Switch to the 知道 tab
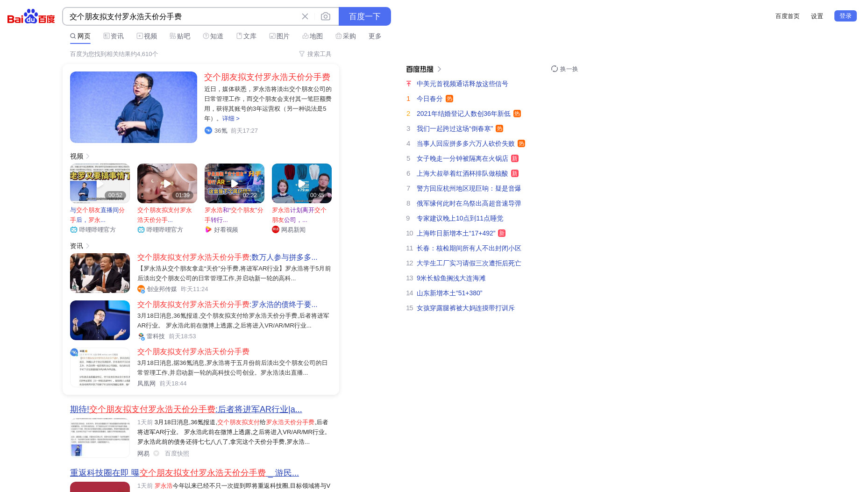The image size is (868, 492). [x=213, y=36]
